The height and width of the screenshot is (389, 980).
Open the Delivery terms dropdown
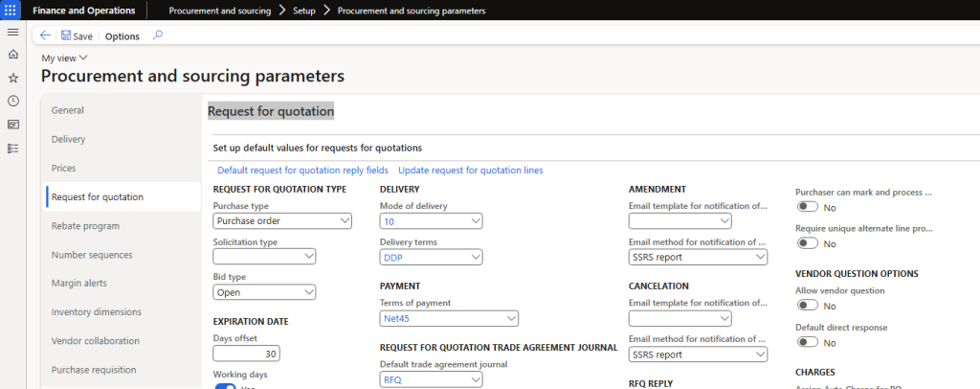tap(431, 257)
